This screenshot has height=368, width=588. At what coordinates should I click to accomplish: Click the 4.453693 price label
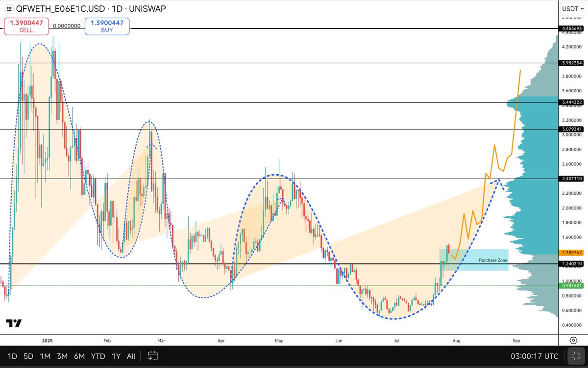point(571,28)
